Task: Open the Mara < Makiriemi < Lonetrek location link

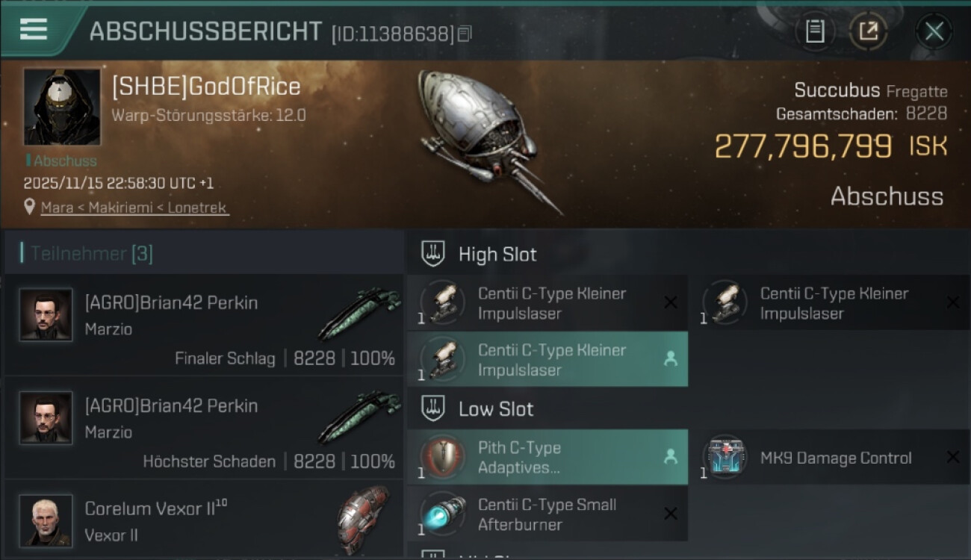Action: tap(134, 208)
